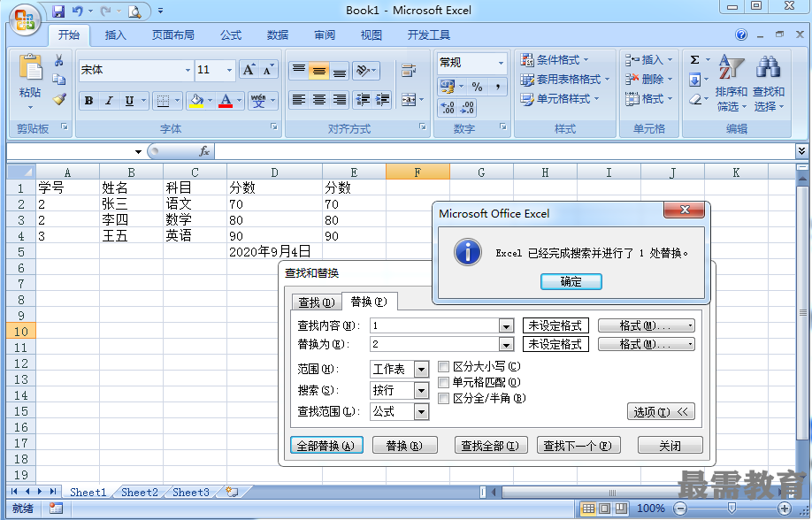
Task: Click the Comma Style icon
Action: point(498,87)
